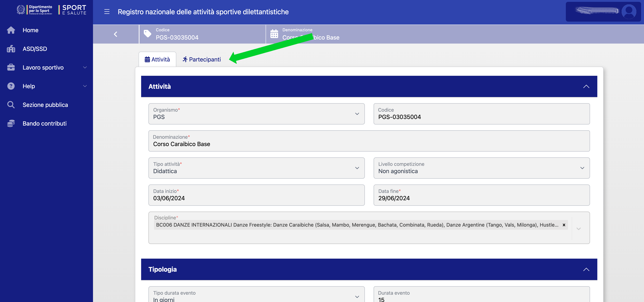This screenshot has width=644, height=302.
Task: Click the Home house icon
Action: (x=11, y=30)
